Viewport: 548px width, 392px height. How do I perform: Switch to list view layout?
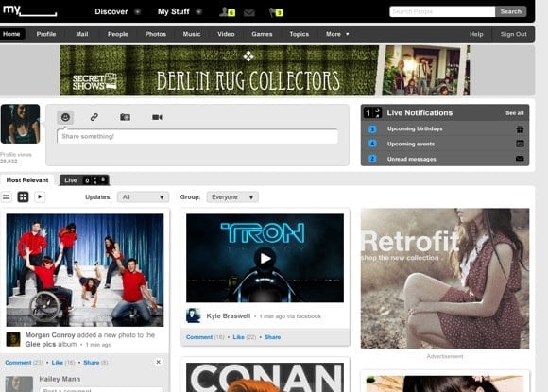[7, 197]
